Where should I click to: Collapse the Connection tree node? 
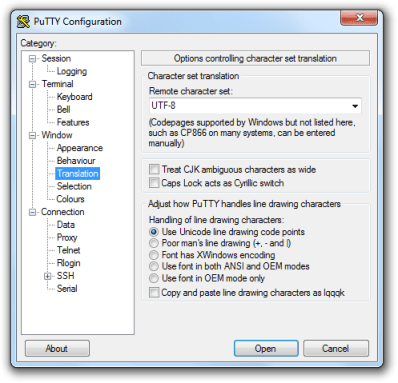pos(32,212)
